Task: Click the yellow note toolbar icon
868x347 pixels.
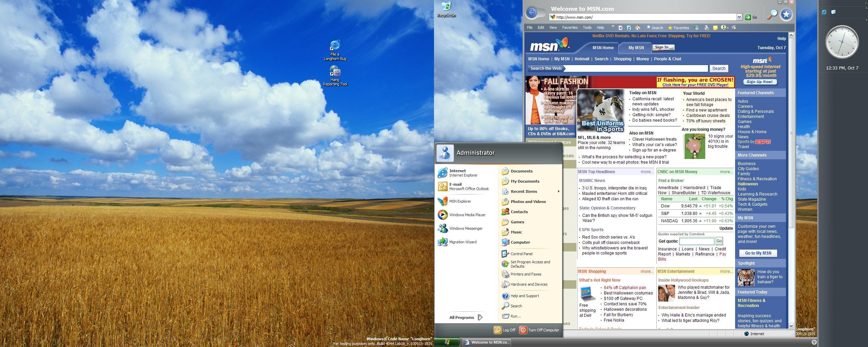Action: pyautogui.click(x=715, y=28)
